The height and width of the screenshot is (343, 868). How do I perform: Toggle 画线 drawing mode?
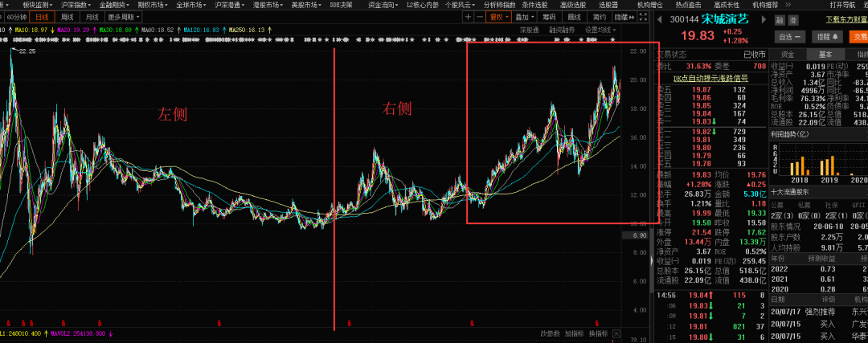click(x=575, y=17)
